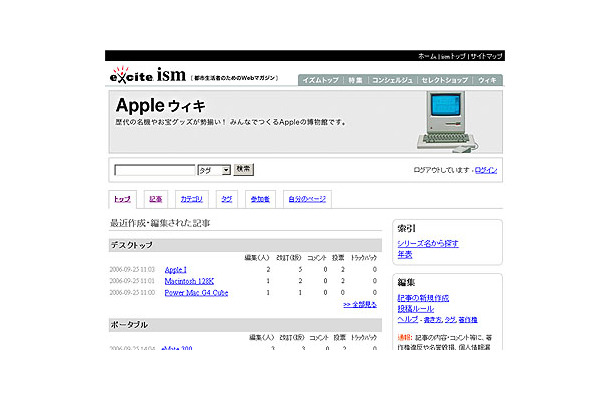
Task: Open the 投稿ルール posting rules link
Action: (415, 309)
